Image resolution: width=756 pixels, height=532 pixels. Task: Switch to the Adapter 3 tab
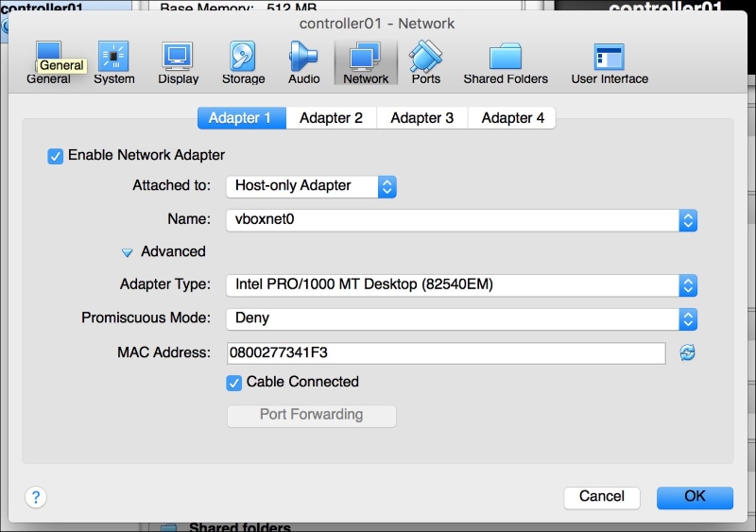422,118
